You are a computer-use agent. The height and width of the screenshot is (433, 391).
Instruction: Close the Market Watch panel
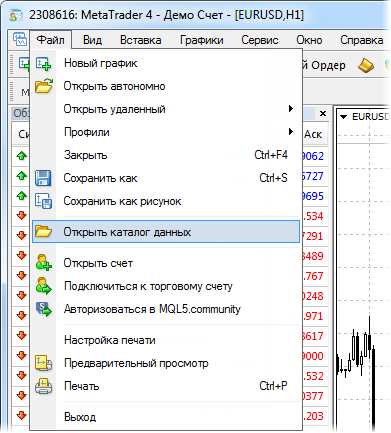coord(323,114)
